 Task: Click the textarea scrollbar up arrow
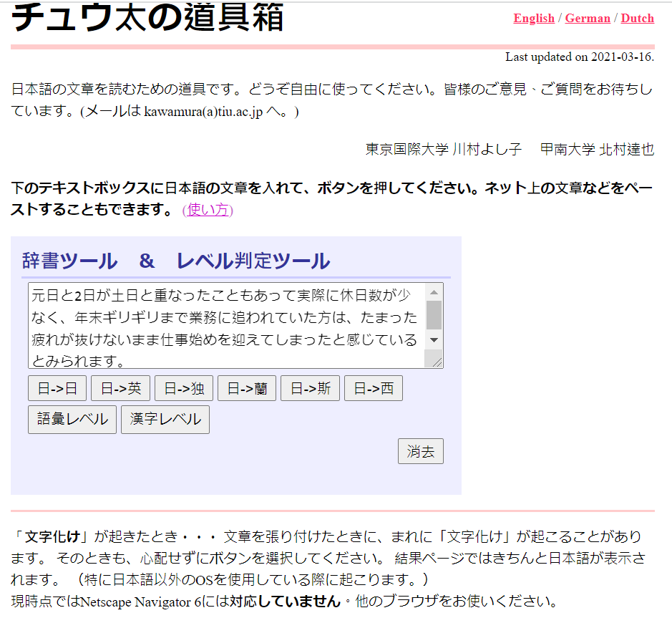434,292
